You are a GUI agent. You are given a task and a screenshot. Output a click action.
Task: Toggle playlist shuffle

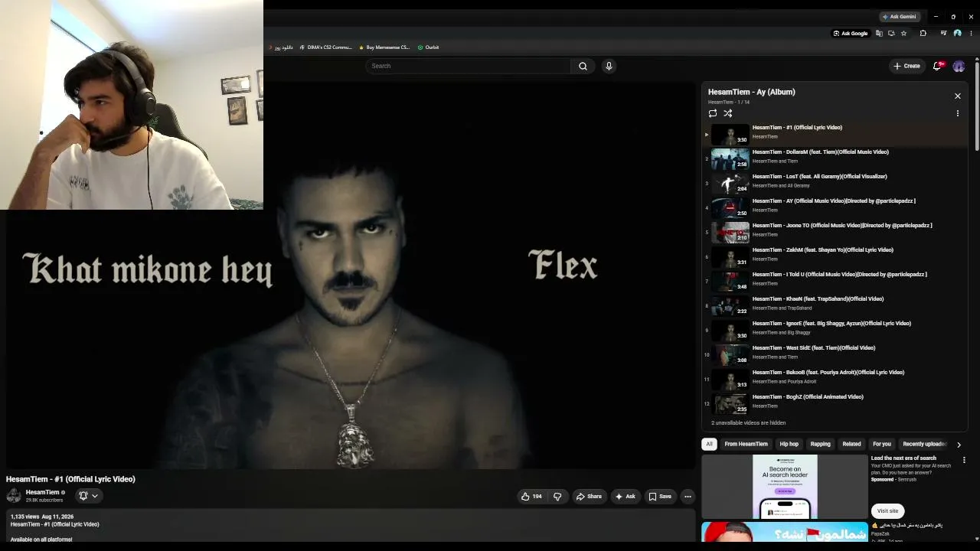(x=728, y=113)
